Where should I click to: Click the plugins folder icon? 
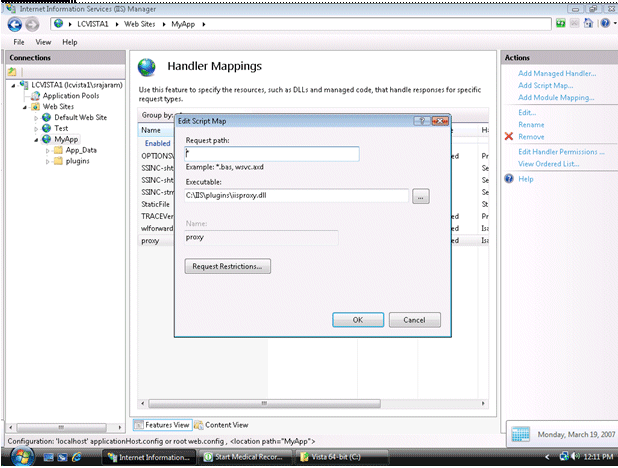click(x=58, y=161)
